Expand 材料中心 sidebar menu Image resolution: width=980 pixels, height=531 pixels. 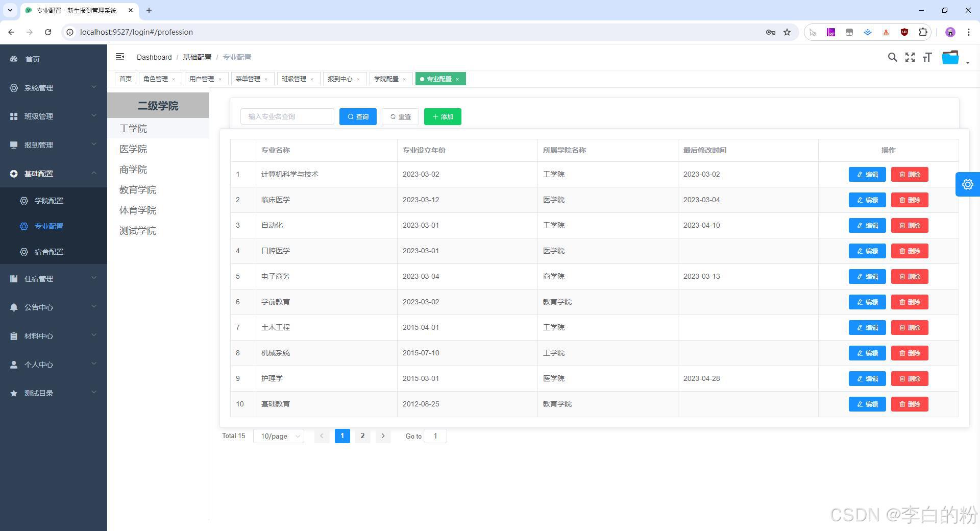(x=54, y=335)
